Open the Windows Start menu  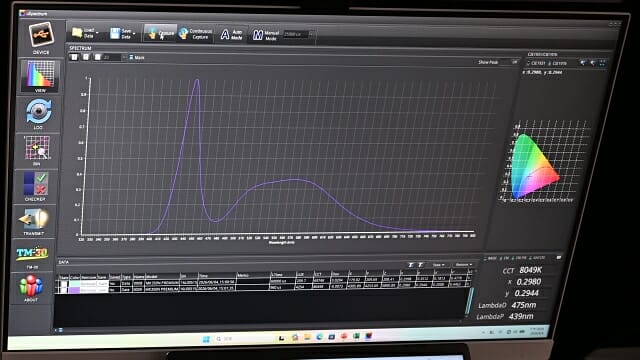click(206, 339)
